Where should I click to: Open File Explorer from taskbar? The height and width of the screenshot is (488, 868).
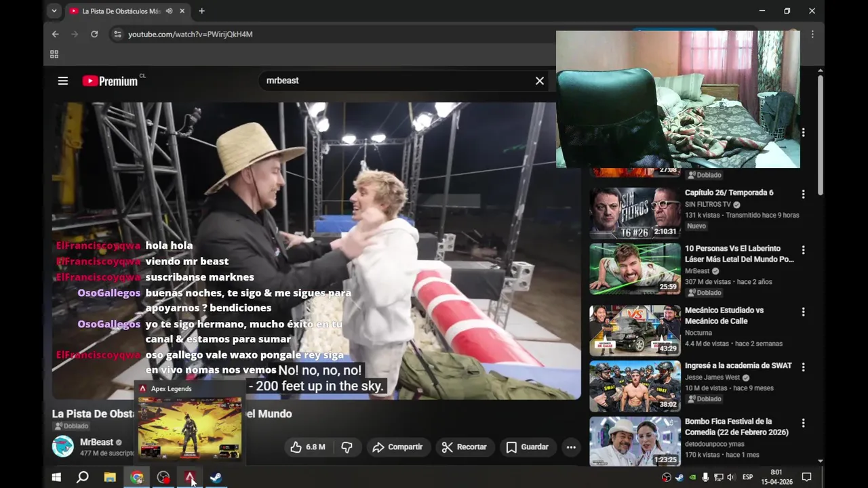(109, 477)
